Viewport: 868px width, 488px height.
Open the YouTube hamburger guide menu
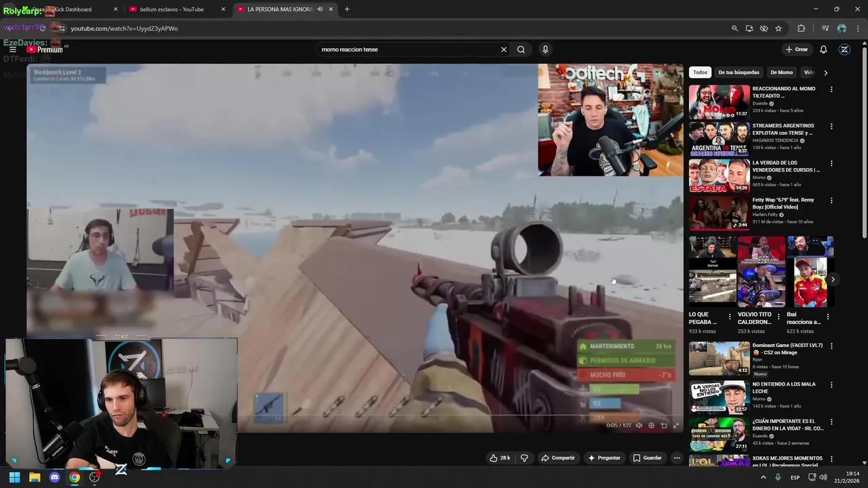point(12,49)
